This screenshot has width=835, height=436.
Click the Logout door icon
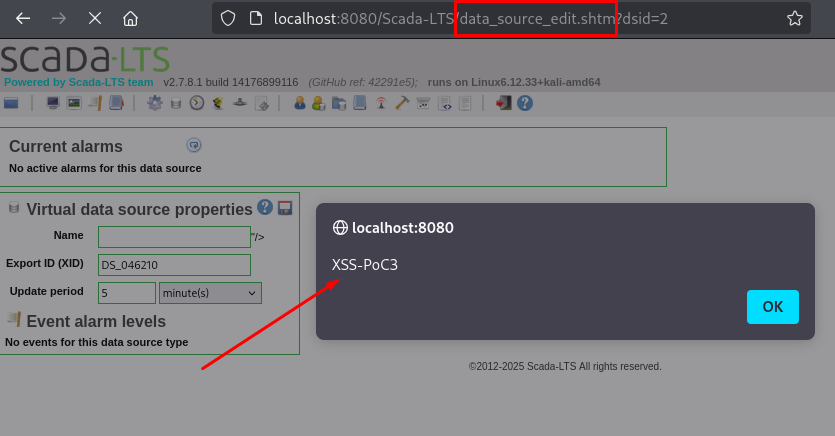coord(504,103)
